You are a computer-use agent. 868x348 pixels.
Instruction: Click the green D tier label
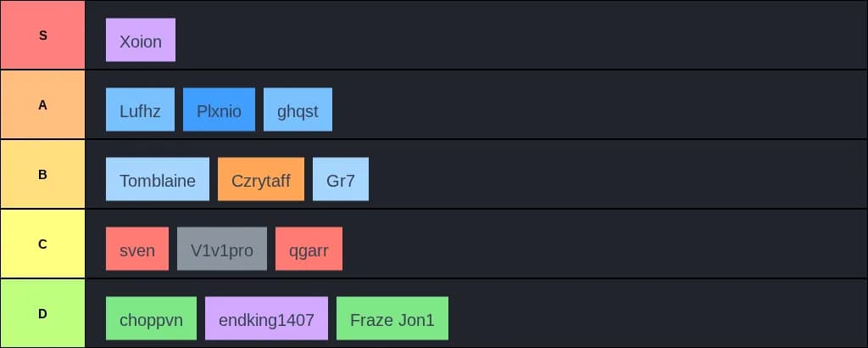[x=42, y=314]
